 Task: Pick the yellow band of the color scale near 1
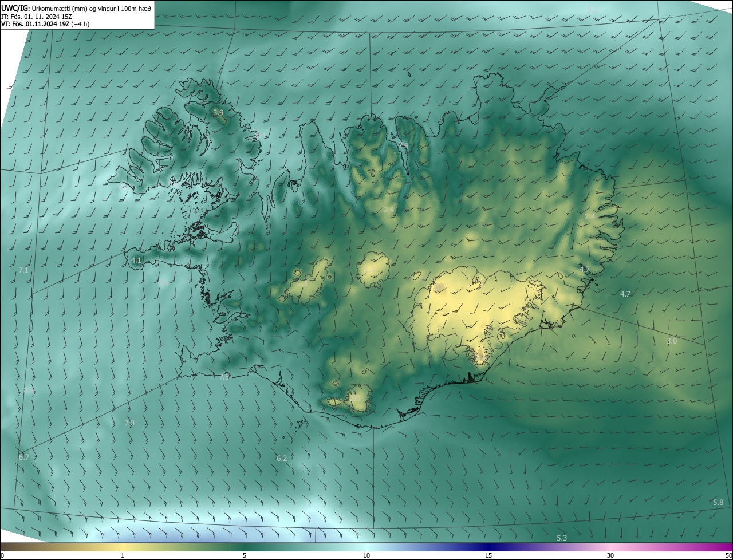(x=123, y=547)
